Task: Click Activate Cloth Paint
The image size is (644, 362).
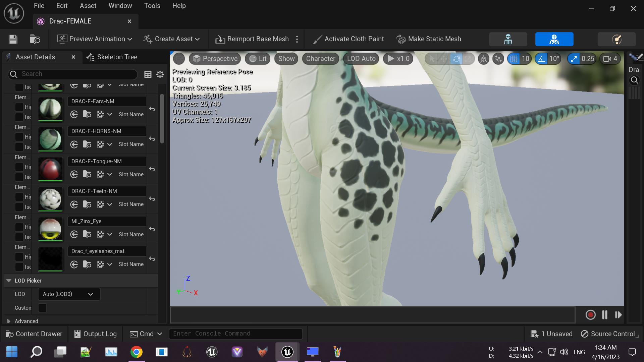Action: (348, 39)
